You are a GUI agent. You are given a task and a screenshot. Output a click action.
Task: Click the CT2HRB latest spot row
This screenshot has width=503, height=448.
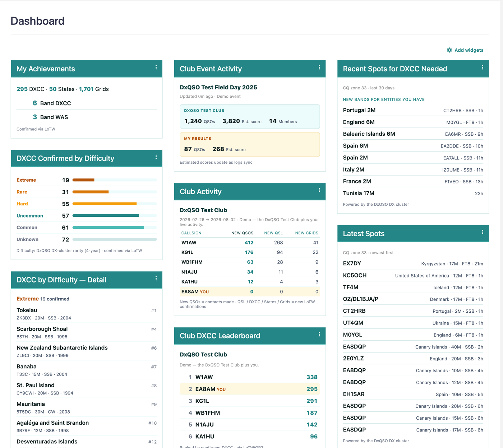coord(413,311)
